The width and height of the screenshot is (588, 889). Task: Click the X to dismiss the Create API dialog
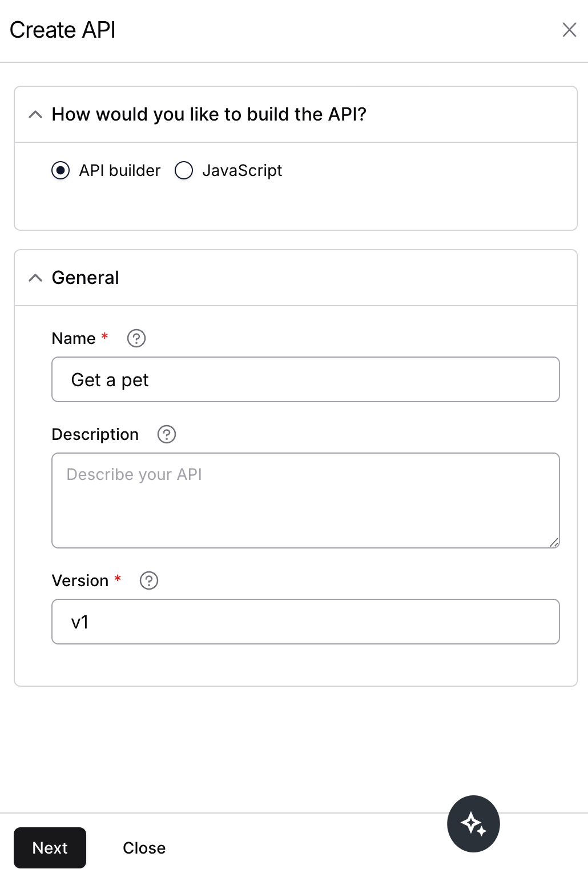tap(569, 30)
